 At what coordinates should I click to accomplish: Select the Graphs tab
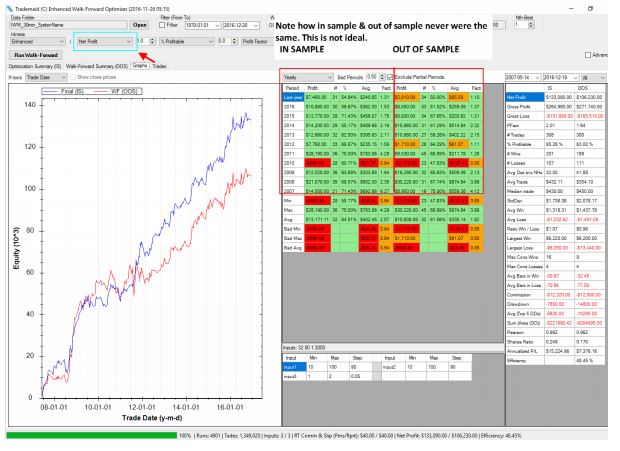[x=139, y=65]
